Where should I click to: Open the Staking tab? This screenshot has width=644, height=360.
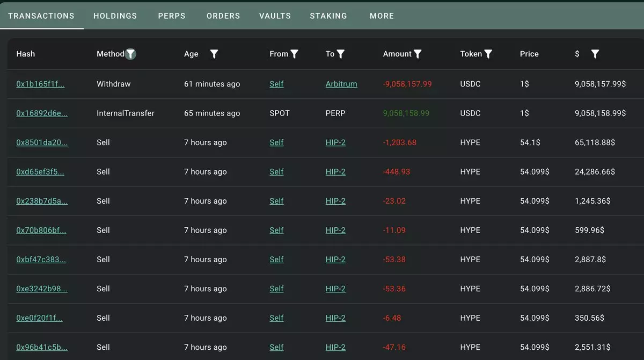tap(328, 16)
